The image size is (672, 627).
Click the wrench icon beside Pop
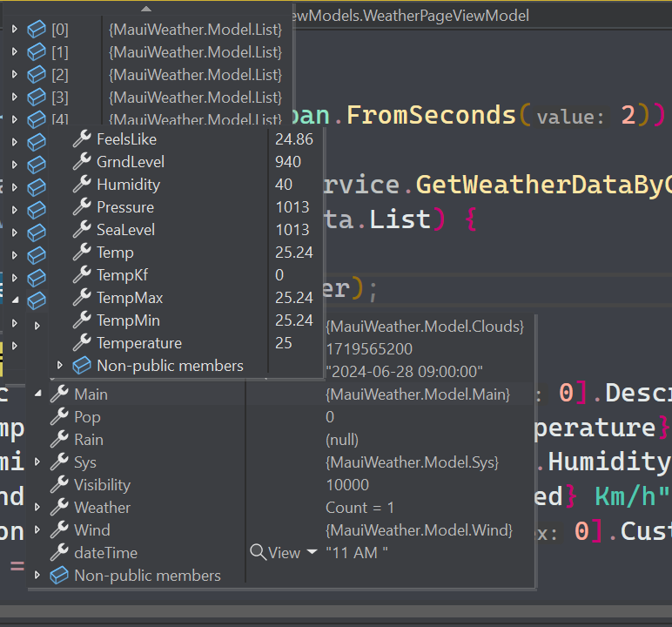(59, 416)
